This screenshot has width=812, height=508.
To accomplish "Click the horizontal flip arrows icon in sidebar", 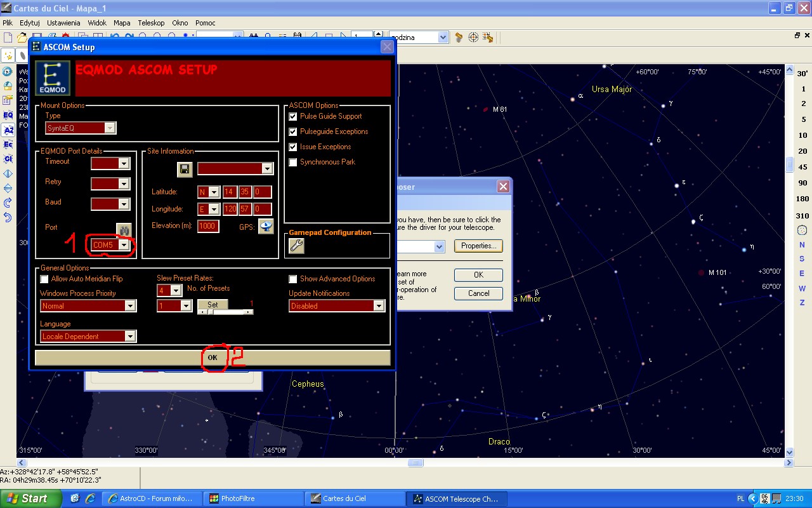I will [8, 173].
